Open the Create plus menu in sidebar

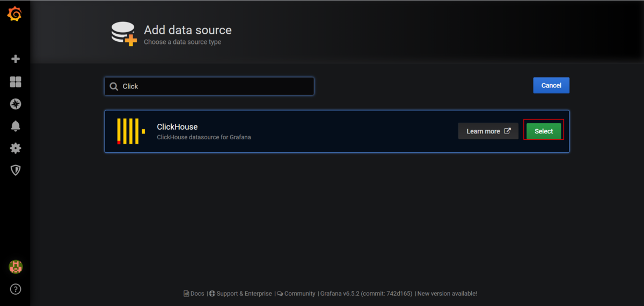(x=16, y=59)
